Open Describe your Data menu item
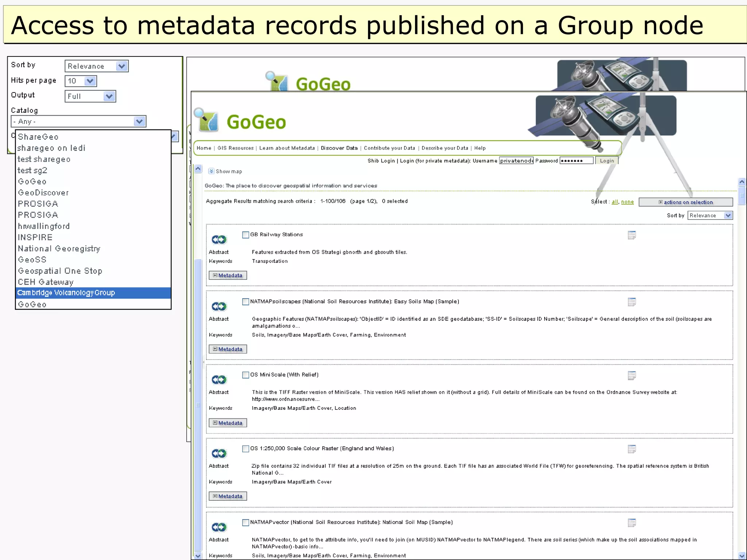This screenshot has height=560, width=747. point(445,148)
